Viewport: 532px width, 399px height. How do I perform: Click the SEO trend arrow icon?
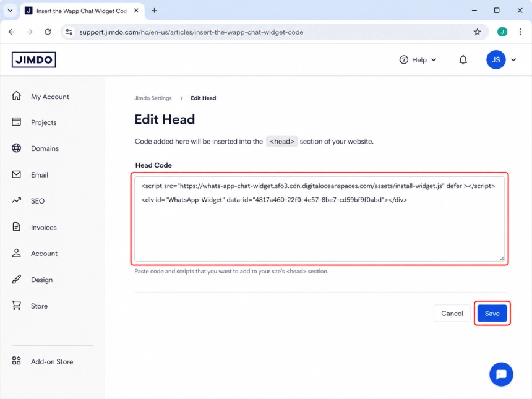pos(16,200)
